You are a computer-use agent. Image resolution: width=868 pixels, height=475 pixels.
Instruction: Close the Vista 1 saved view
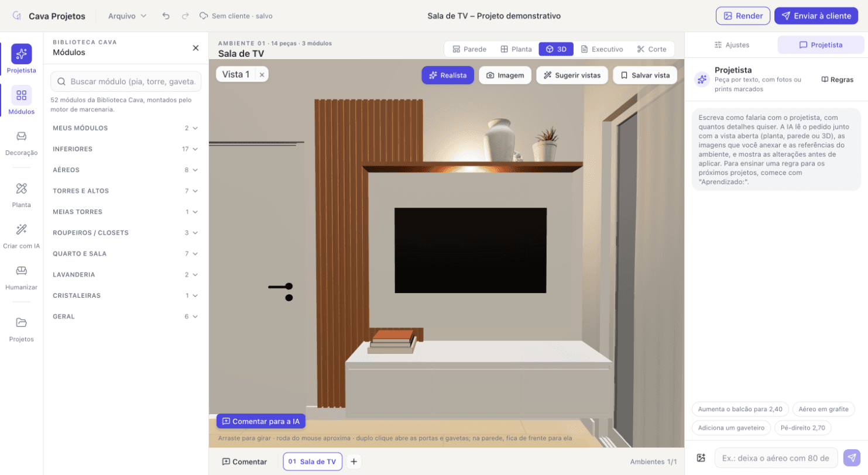click(x=262, y=75)
